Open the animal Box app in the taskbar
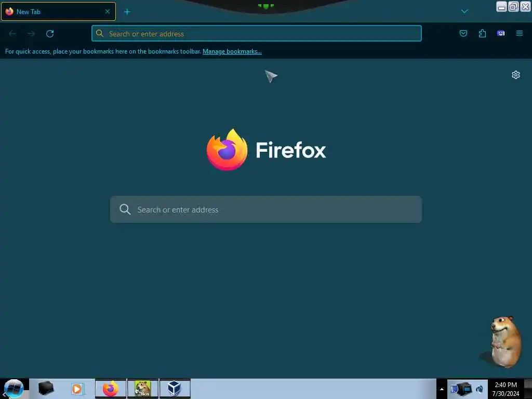The width and height of the screenshot is (532, 399). pos(143,389)
